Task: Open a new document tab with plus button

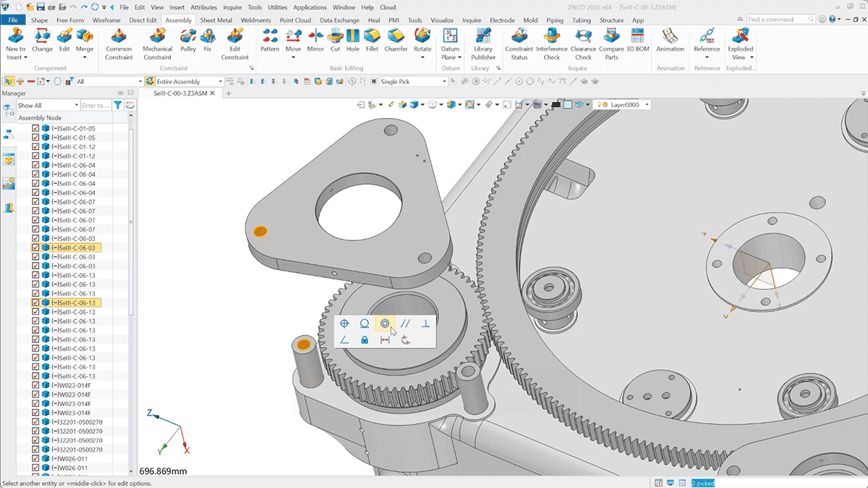Action: (229, 93)
